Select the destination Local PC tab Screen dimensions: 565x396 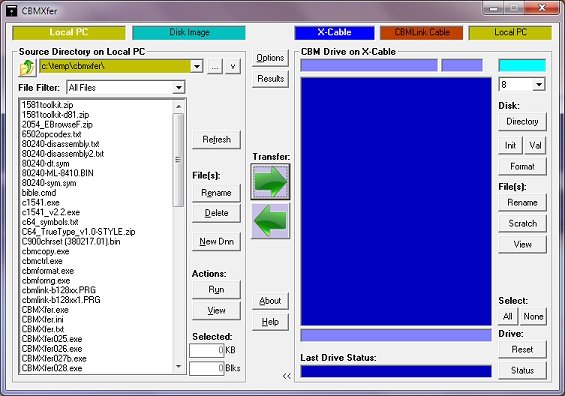pyautogui.click(x=510, y=32)
